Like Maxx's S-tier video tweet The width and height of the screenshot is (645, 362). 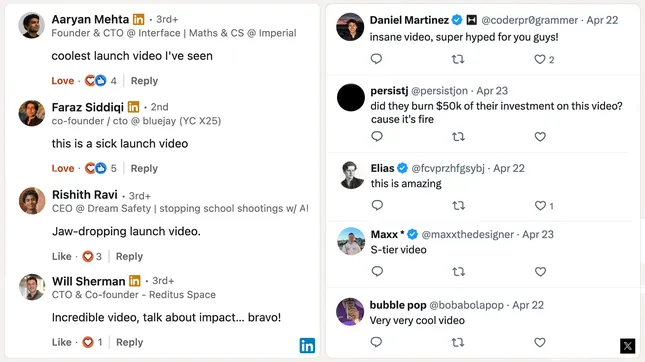(x=540, y=272)
